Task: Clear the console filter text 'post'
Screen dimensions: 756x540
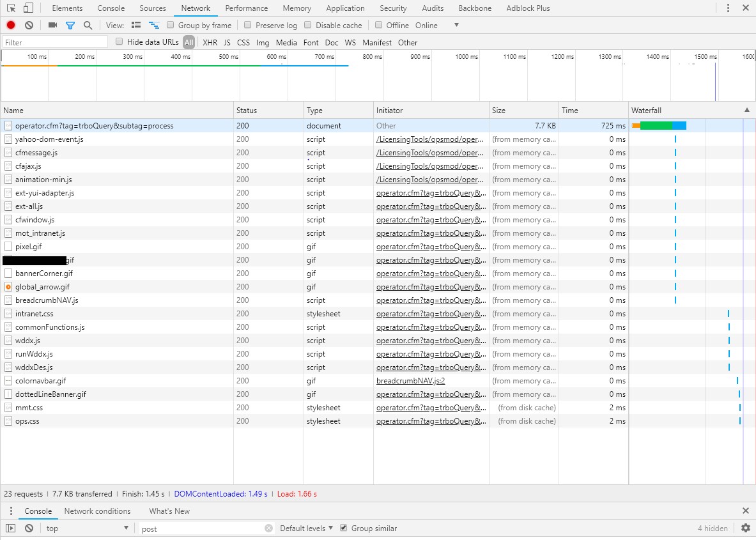Action: (268, 528)
